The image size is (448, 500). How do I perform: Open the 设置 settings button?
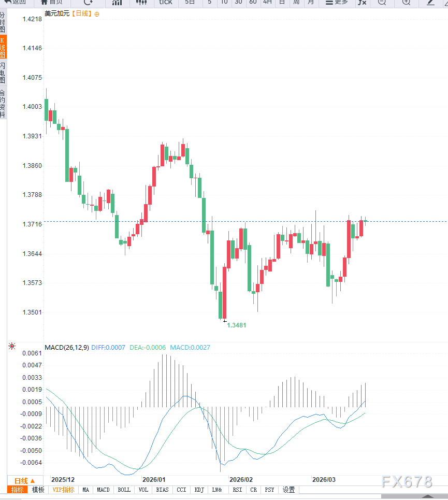(288, 489)
